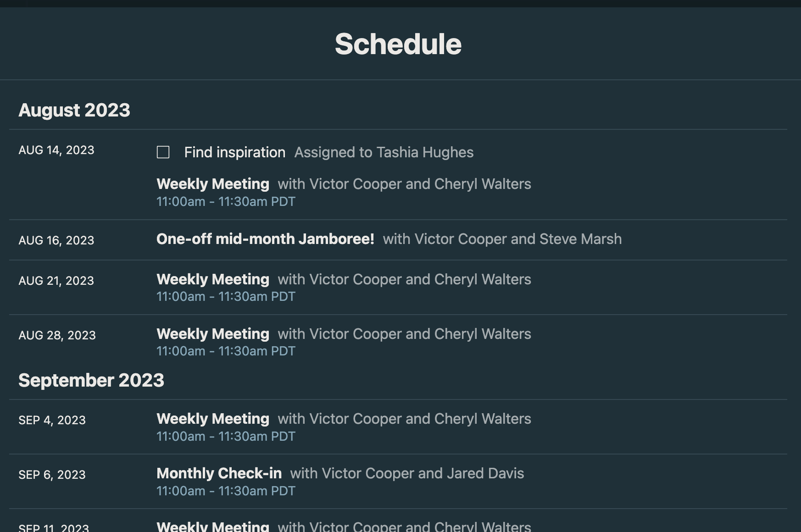Select the August 2023 month heading
This screenshot has height=532, width=801.
click(x=74, y=110)
